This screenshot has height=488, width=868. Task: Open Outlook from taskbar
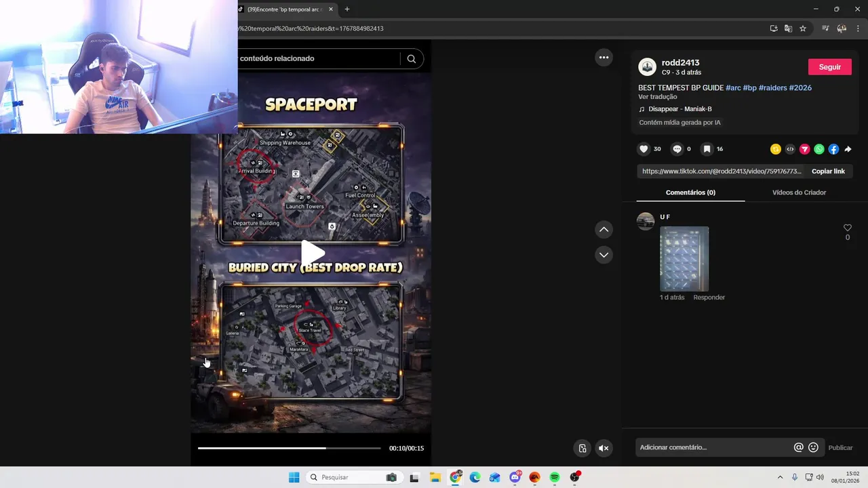click(495, 477)
